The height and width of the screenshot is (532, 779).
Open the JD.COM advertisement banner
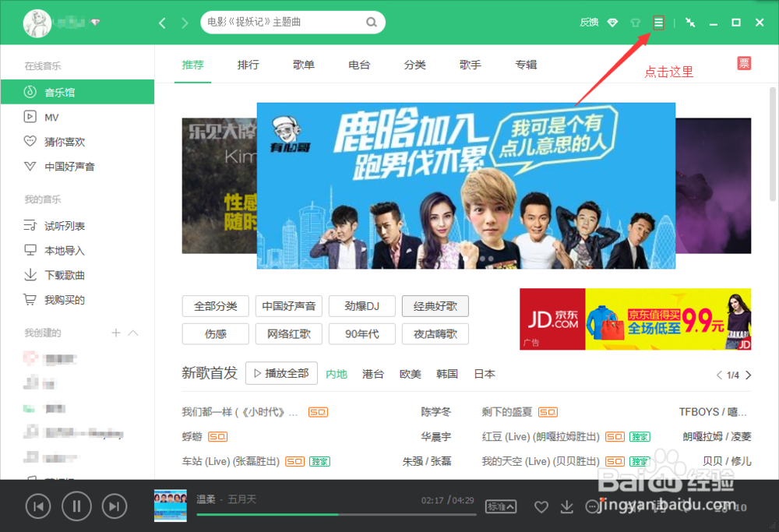coord(636,319)
